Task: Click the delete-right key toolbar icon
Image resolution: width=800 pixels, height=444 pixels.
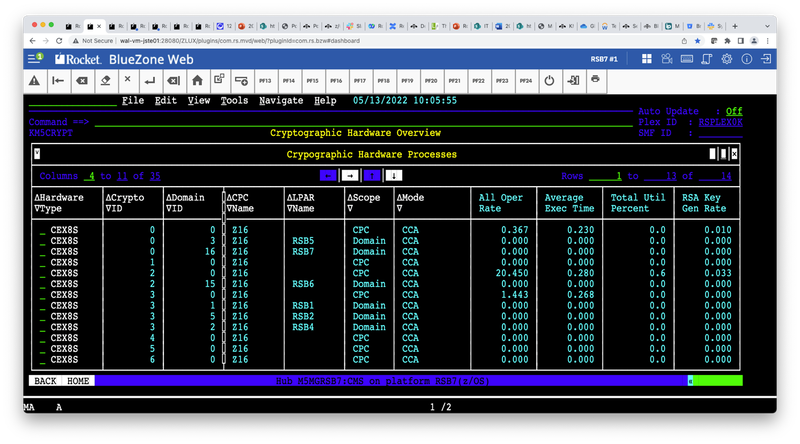Action: [173, 81]
